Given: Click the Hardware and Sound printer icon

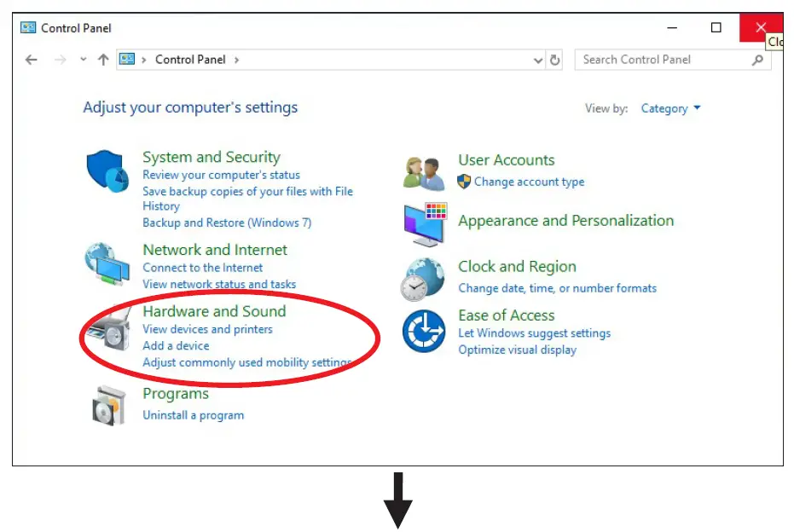Looking at the screenshot, I should click(108, 327).
